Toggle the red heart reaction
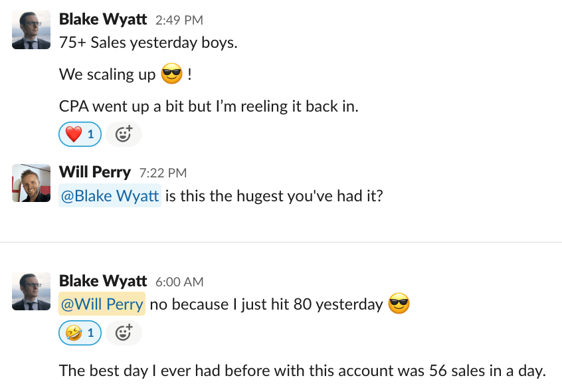The width and height of the screenshot is (562, 392). 80,135
